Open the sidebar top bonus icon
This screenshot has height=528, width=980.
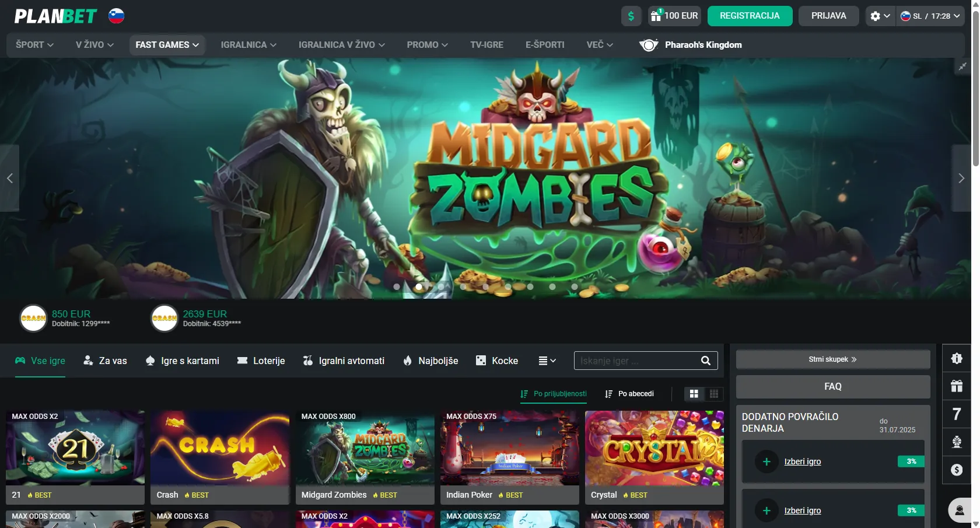tap(957, 358)
